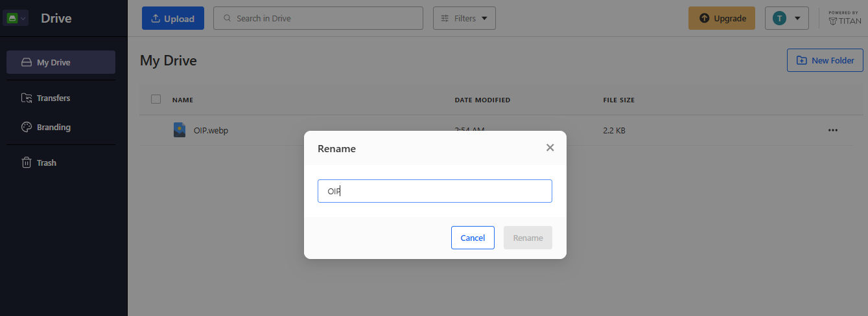Open the Filters dropdown

[x=464, y=18]
